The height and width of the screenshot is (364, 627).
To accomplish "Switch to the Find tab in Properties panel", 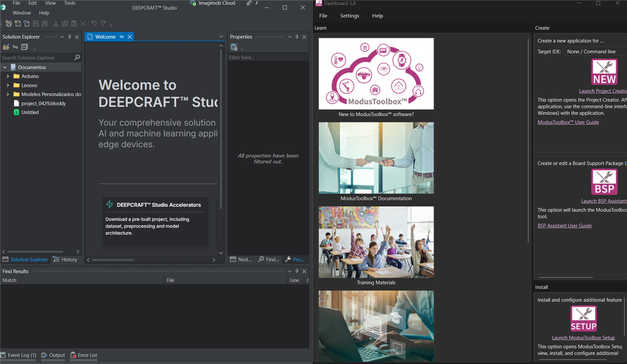I will (x=269, y=259).
